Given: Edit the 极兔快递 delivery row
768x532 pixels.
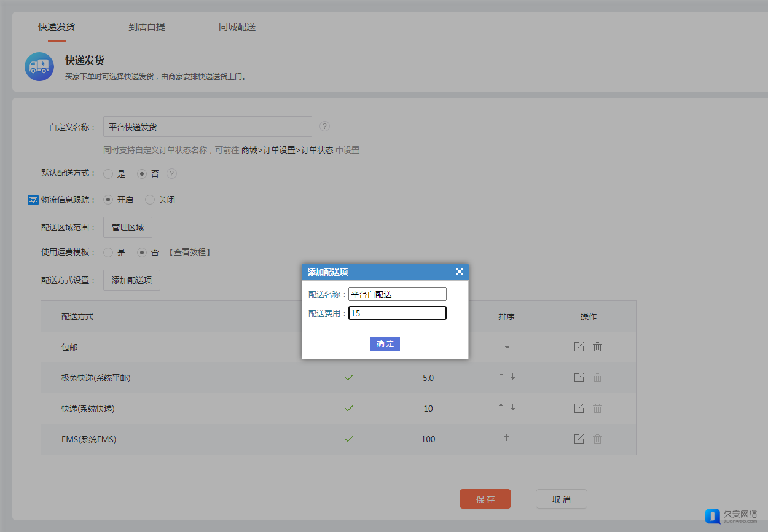Looking at the screenshot, I should pos(579,378).
